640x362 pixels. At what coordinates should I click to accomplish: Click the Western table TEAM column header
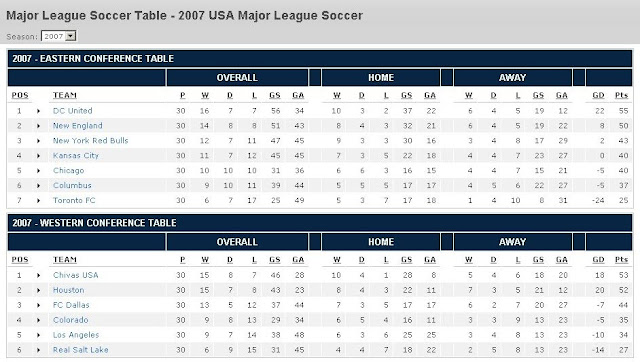pos(65,260)
